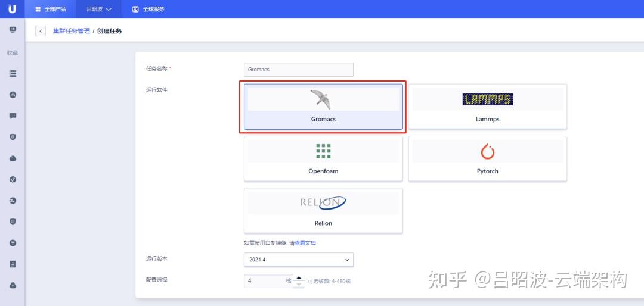Decrease core count with down stepper arrow

[299, 284]
